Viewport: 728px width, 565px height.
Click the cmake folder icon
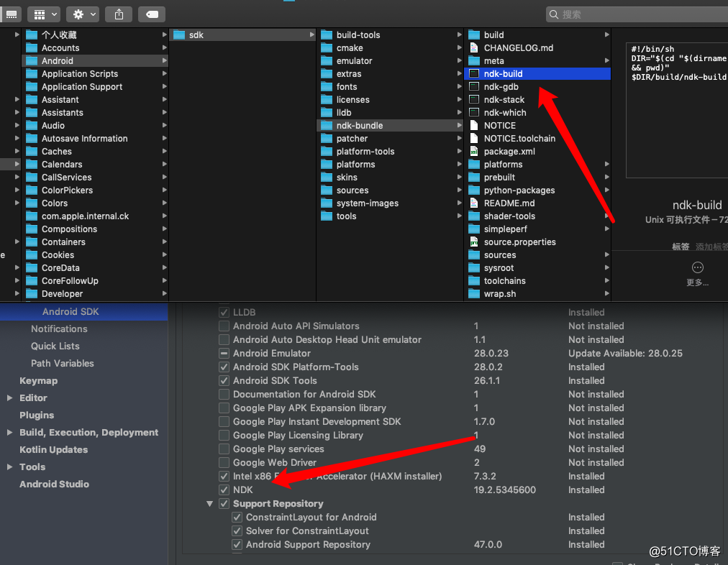327,47
